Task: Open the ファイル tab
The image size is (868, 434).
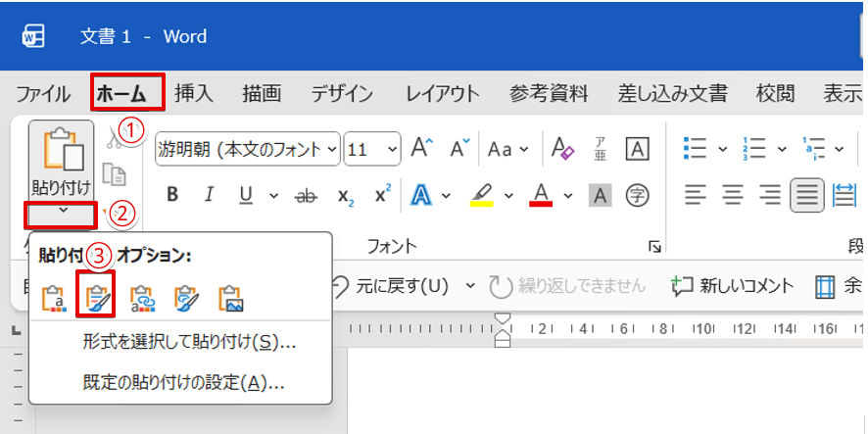Action: 43,94
